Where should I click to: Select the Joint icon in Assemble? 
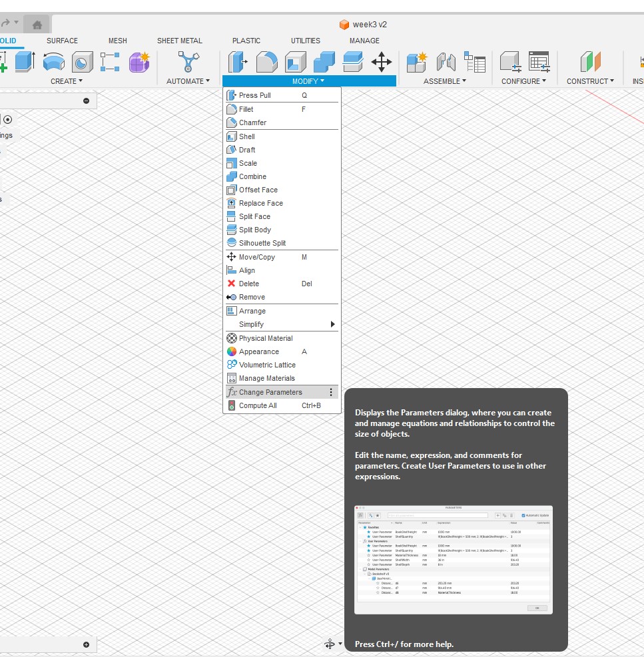tap(446, 62)
